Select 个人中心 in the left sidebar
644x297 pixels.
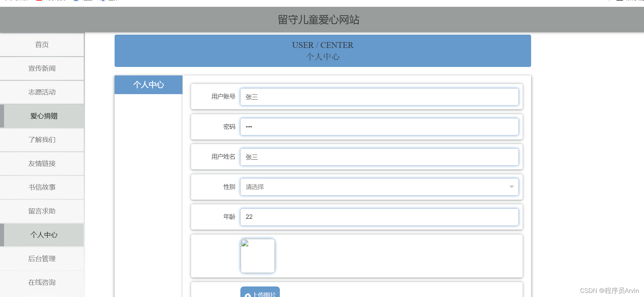pos(42,235)
